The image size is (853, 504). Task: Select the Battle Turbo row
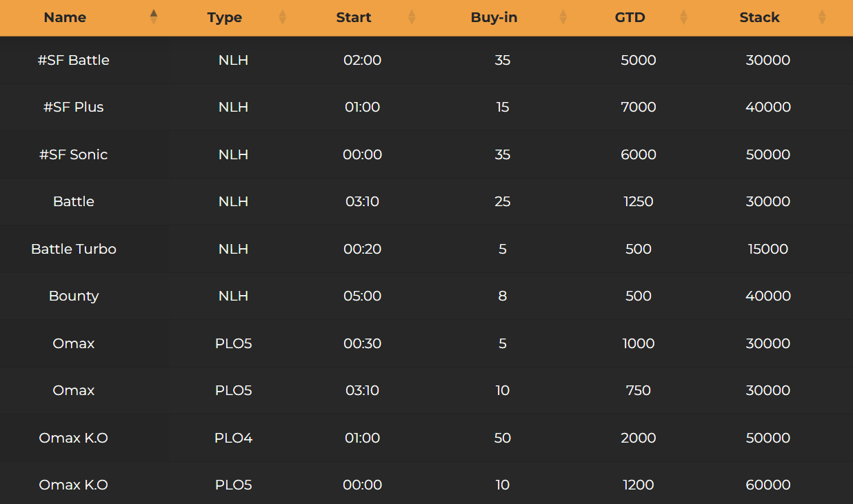[74, 249]
